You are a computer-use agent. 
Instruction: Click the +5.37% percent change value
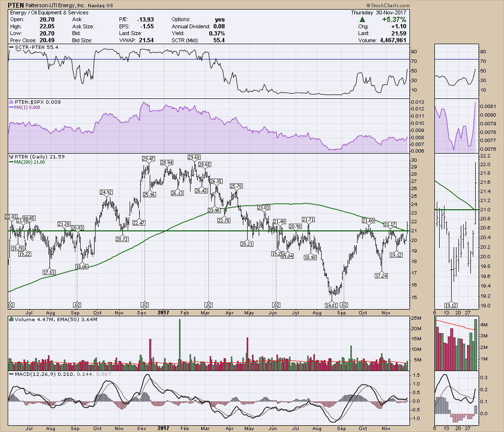(394, 20)
